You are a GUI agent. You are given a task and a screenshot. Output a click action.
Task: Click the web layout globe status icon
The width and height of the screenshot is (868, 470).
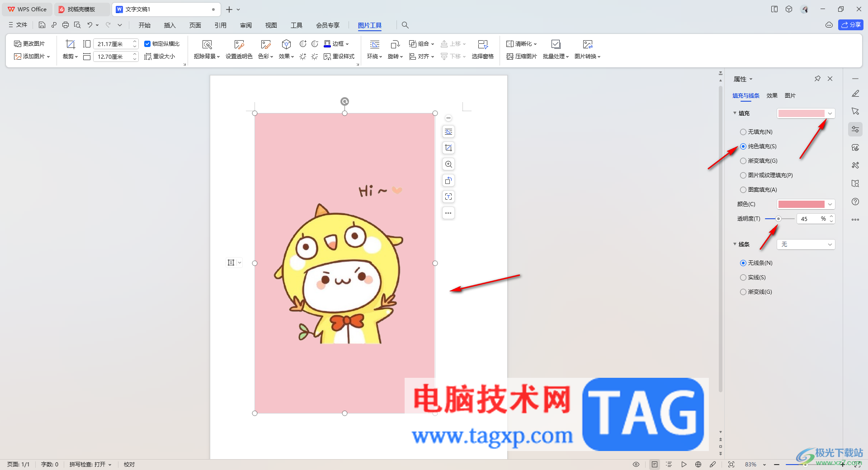pyautogui.click(x=698, y=465)
